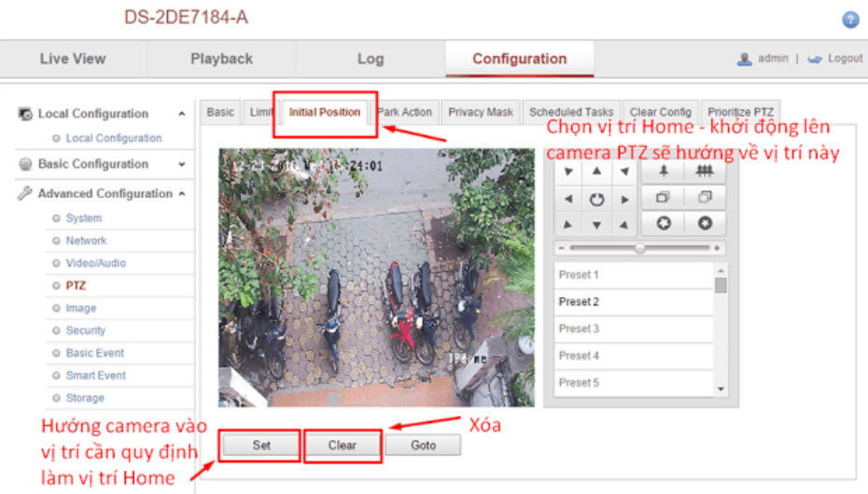Pan camera right with PTZ arrow
The image size is (868, 494).
pyautogui.click(x=624, y=199)
